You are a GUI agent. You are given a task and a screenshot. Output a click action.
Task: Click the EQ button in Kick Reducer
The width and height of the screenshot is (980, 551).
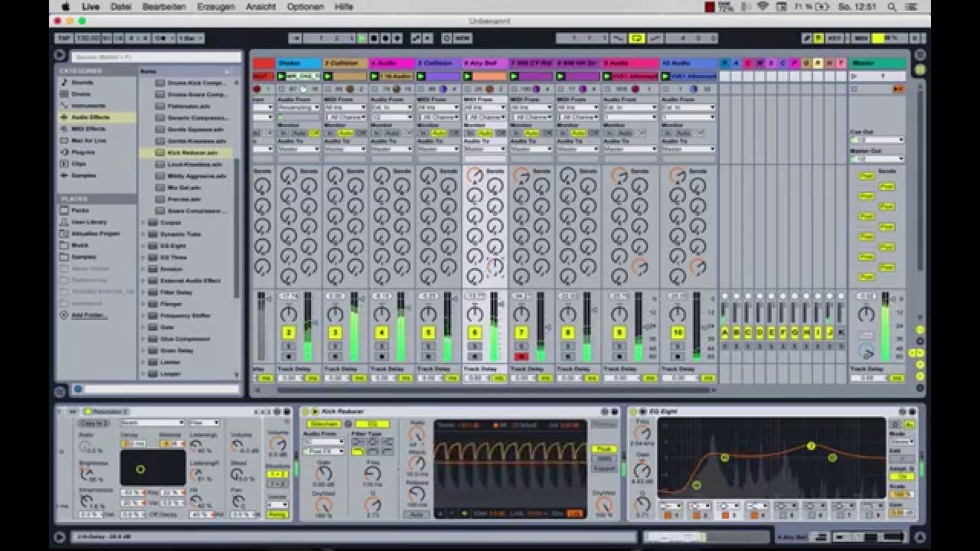[372, 424]
